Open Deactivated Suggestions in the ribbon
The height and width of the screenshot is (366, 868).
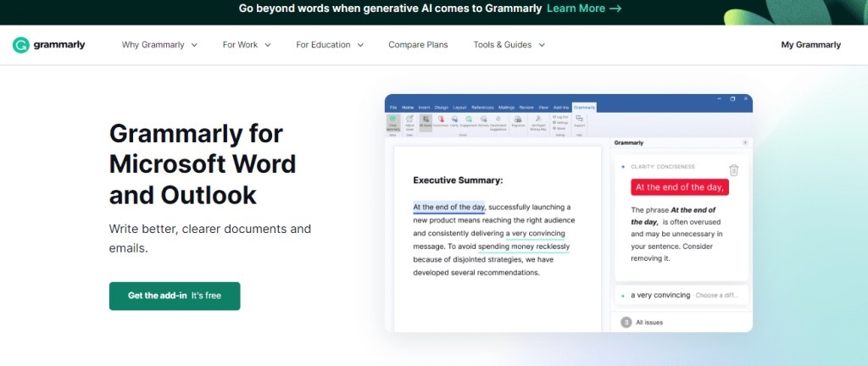tap(498, 122)
